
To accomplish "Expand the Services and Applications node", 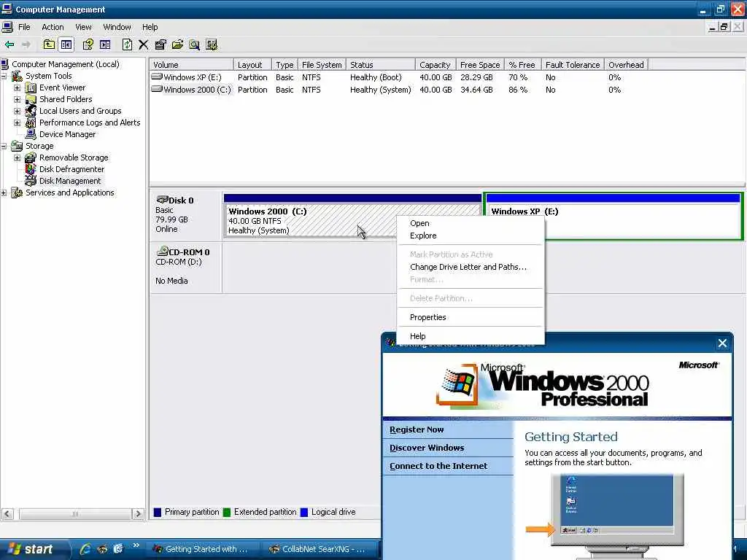I will [x=4, y=192].
